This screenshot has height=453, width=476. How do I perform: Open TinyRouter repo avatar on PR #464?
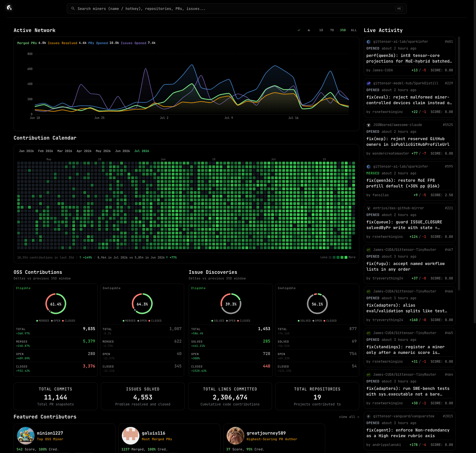pos(369,375)
